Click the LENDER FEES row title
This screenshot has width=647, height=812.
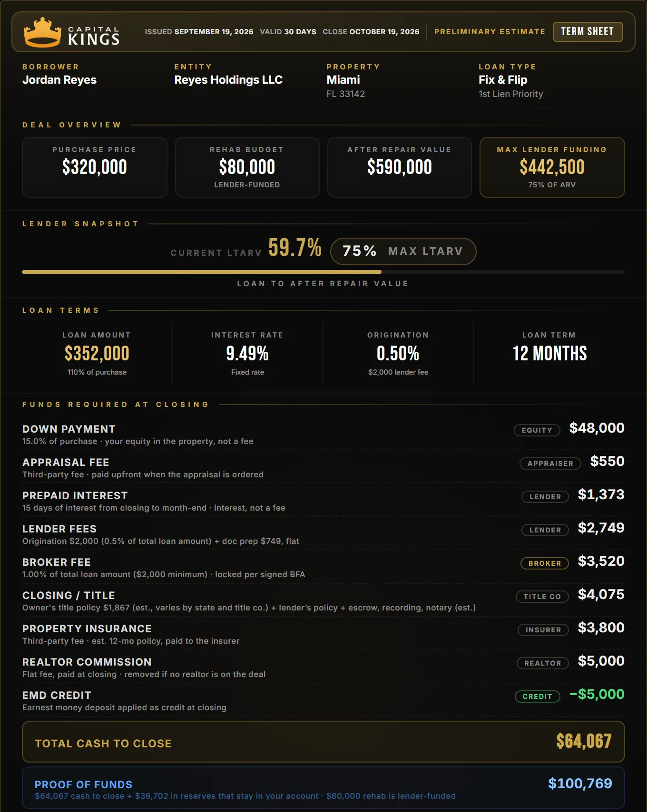click(59, 529)
